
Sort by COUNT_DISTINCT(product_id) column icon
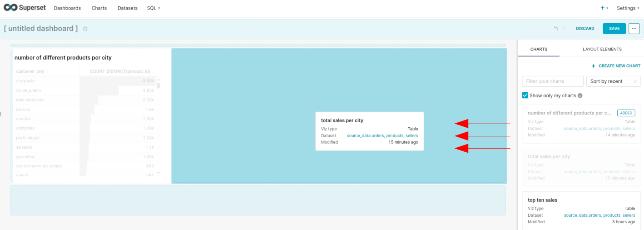tap(153, 71)
